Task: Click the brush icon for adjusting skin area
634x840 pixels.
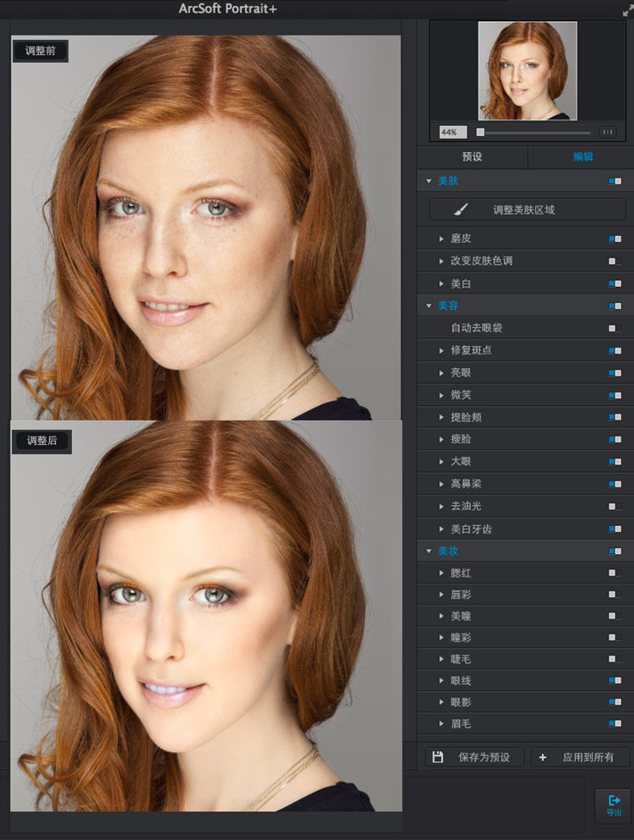Action: [461, 210]
